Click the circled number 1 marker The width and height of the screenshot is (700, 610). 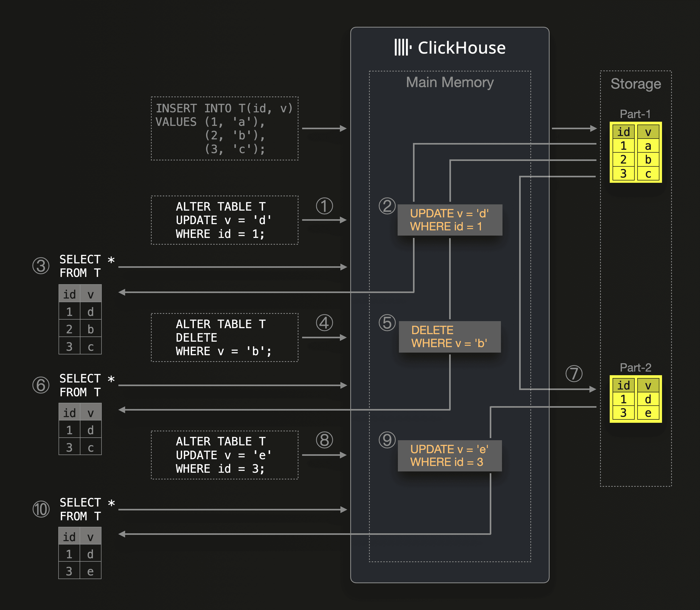tap(324, 206)
